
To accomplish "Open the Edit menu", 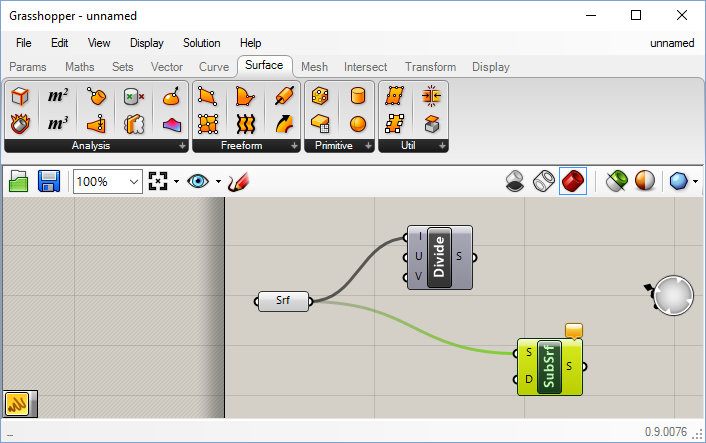I will pyautogui.click(x=59, y=43).
